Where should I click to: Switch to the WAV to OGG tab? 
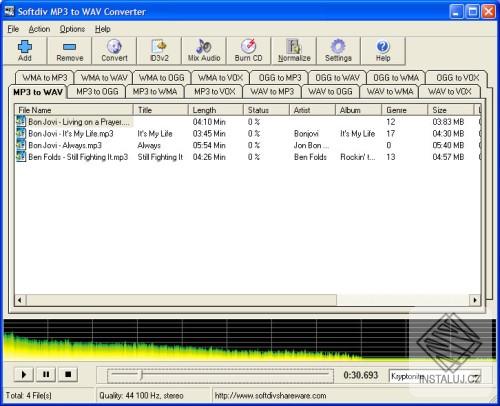tap(330, 91)
